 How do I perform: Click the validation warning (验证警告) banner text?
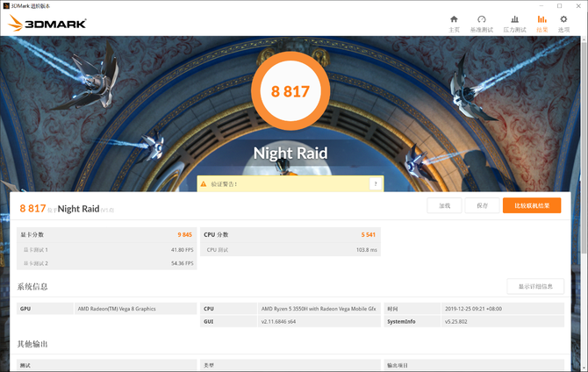[x=224, y=184]
